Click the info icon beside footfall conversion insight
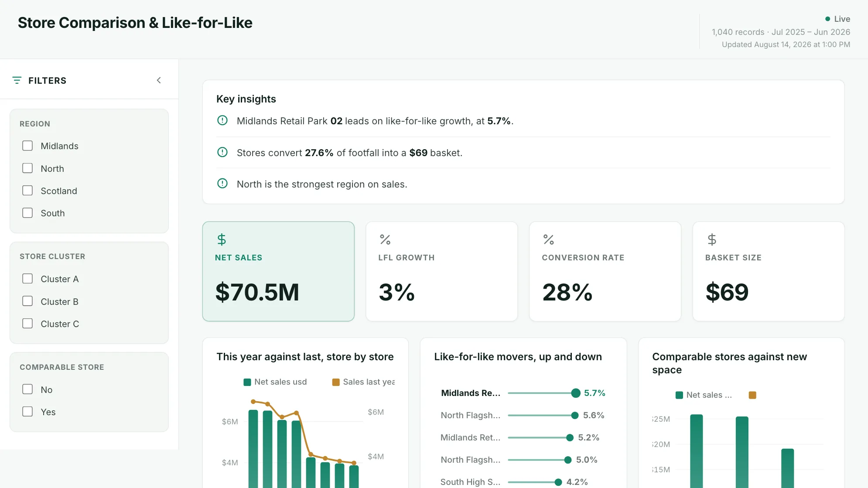The height and width of the screenshot is (488, 868). click(x=222, y=152)
